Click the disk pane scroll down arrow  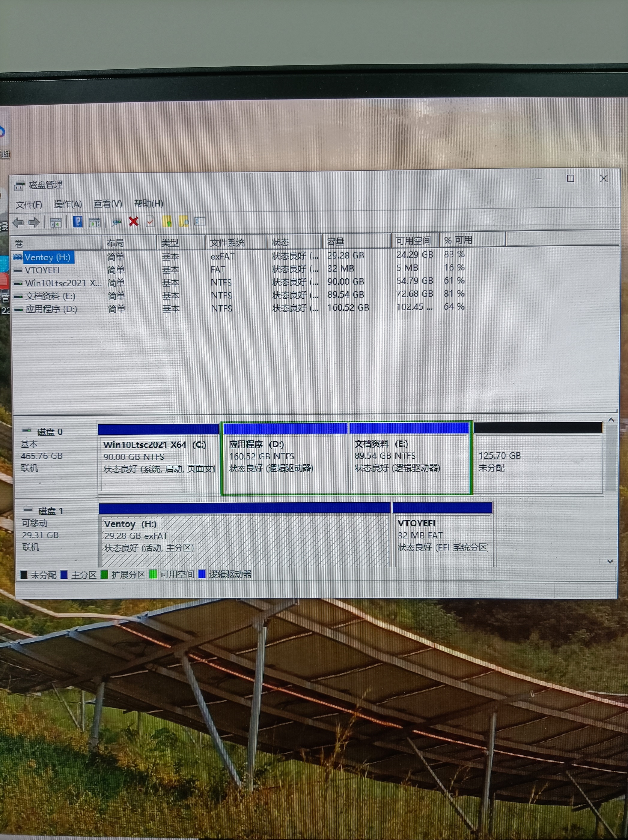pyautogui.click(x=610, y=561)
